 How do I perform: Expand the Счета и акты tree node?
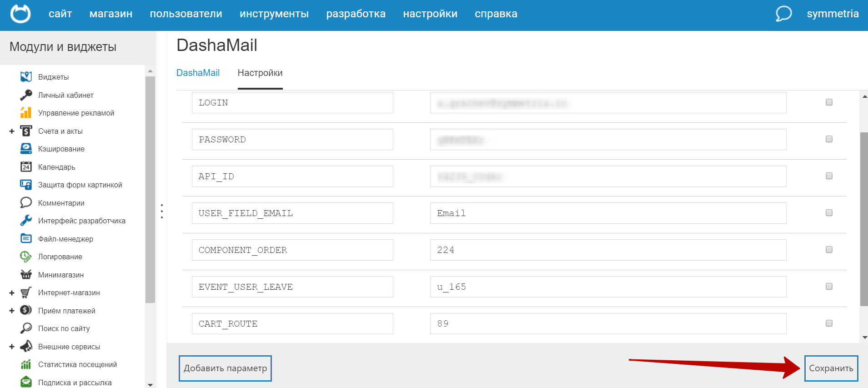[x=12, y=131]
